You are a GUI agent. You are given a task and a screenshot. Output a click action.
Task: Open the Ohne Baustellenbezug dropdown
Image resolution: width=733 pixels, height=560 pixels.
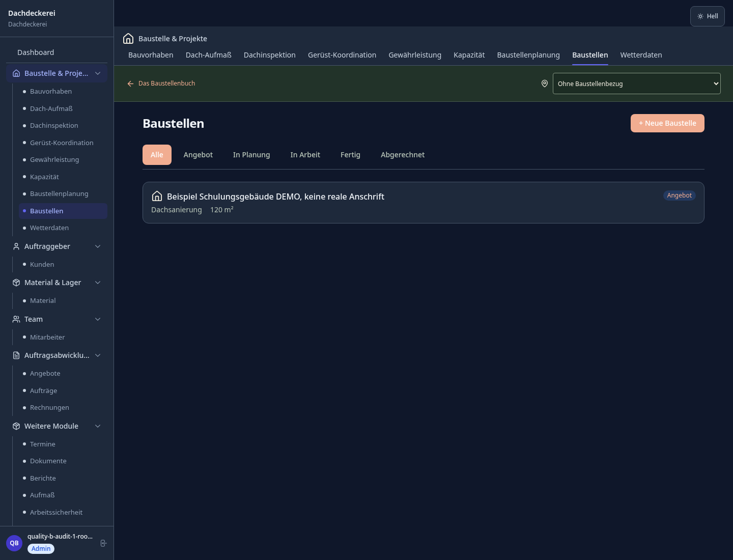[637, 83]
